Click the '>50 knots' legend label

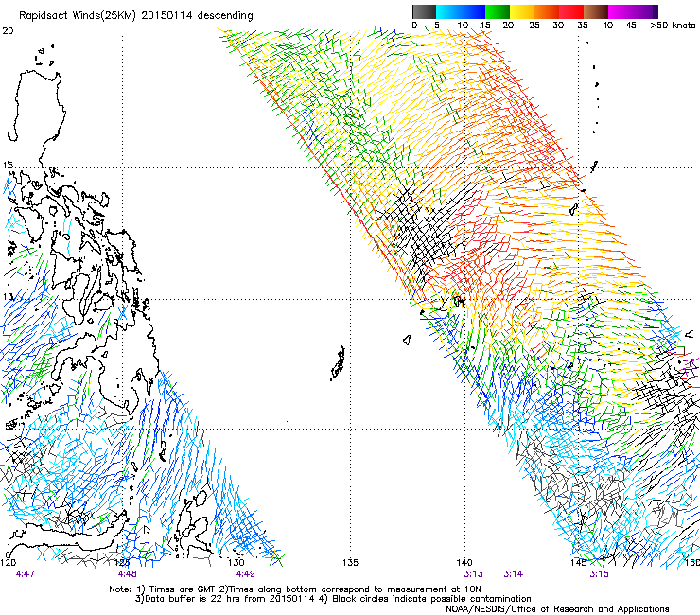(x=673, y=26)
